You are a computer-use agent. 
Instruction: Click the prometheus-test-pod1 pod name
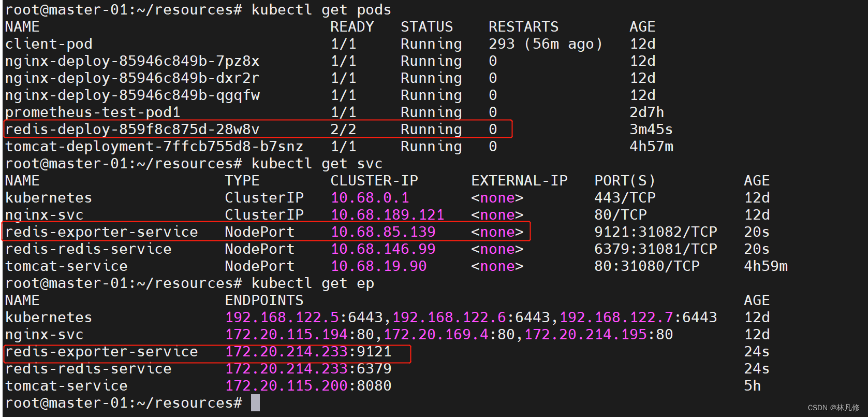[93, 112]
